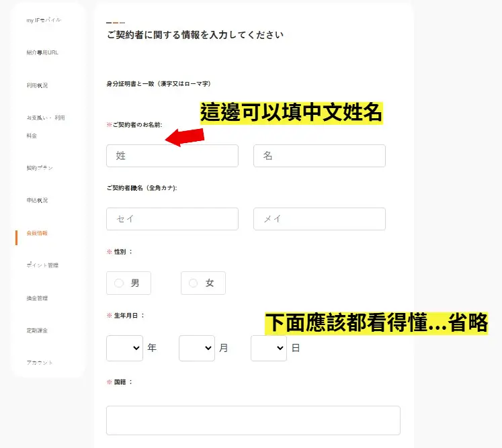Open 定期課金 in the sidebar

(x=37, y=330)
